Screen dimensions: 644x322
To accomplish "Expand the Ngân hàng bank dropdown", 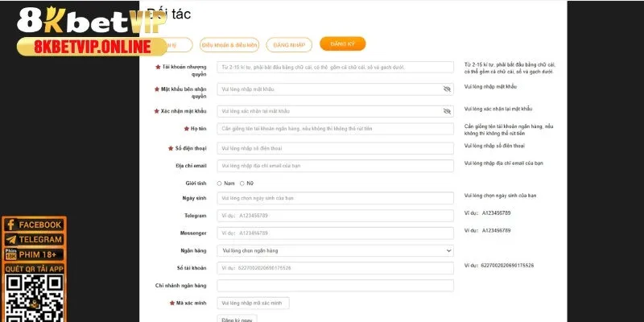I will pos(335,250).
